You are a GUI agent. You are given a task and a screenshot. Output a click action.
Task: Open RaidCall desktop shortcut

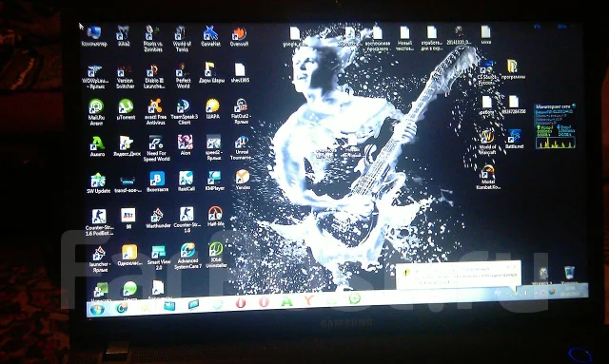tap(187, 182)
